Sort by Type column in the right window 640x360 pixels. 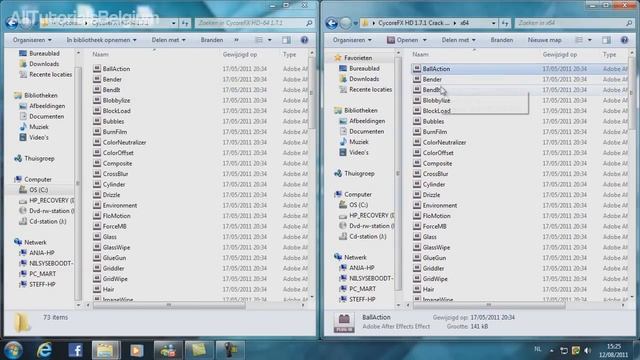point(609,54)
